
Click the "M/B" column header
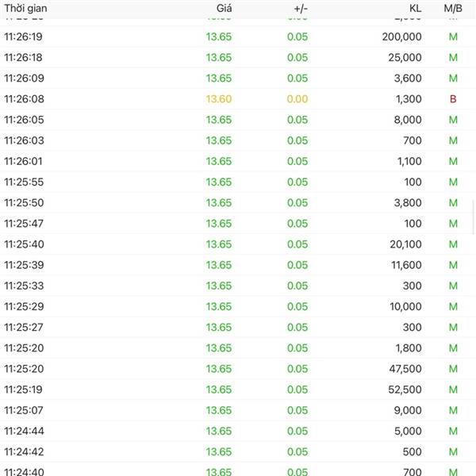(x=453, y=8)
